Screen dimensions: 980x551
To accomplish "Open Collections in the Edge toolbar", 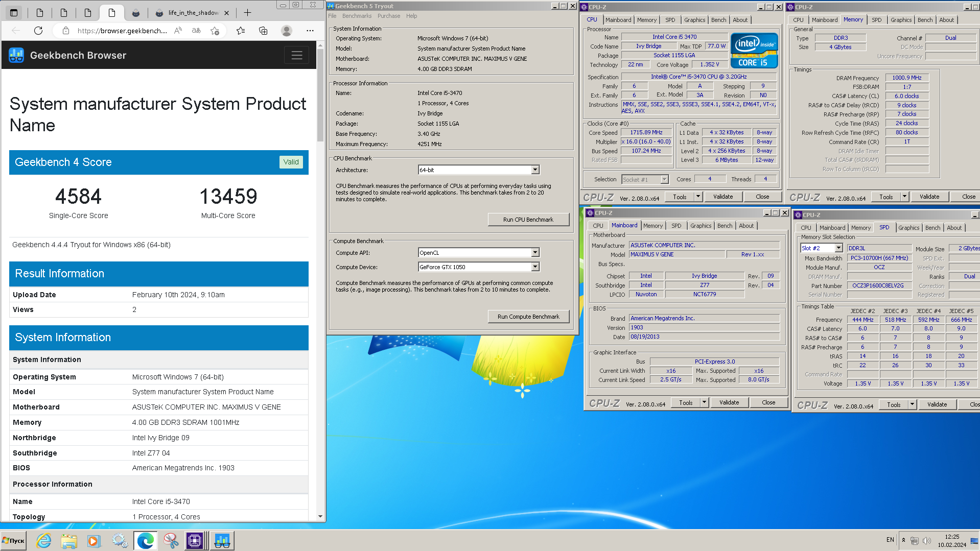I will tap(263, 31).
